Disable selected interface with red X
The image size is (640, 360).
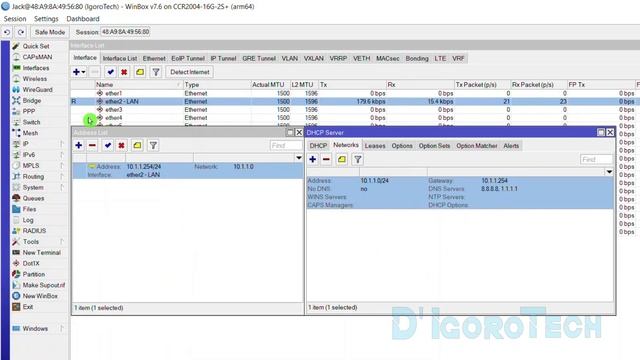124,72
